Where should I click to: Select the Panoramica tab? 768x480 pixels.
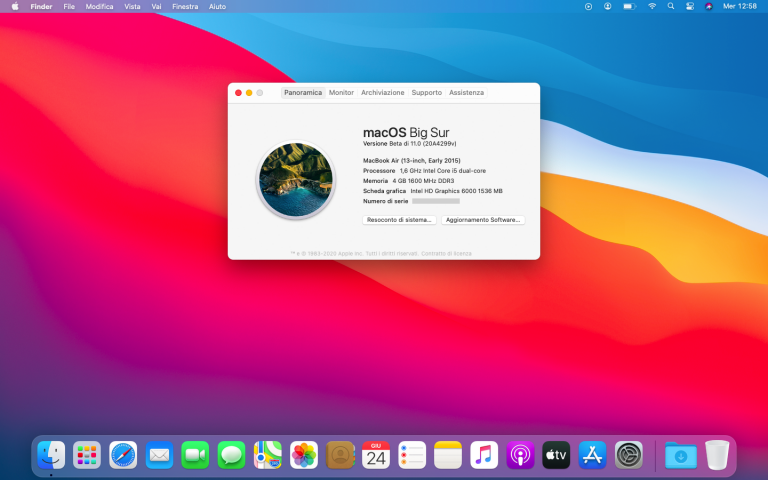(x=303, y=93)
